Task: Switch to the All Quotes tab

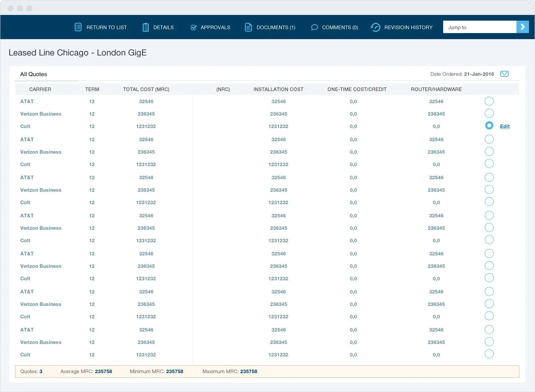Action: pos(33,74)
